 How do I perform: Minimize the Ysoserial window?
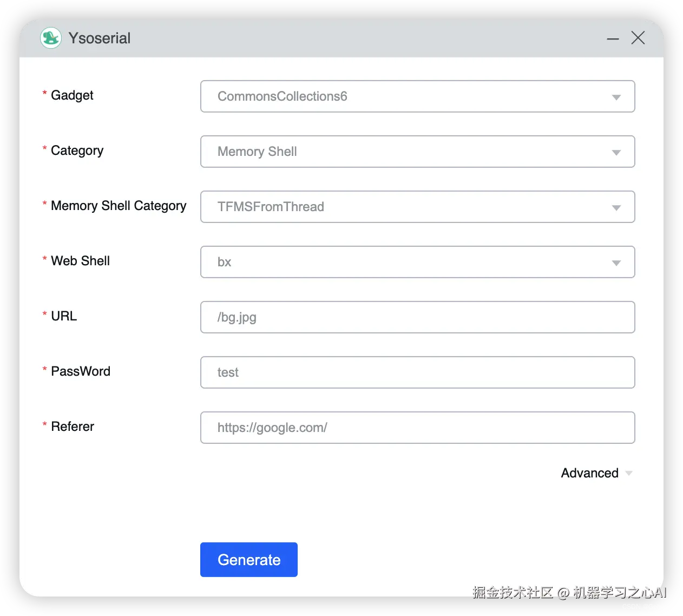(x=613, y=38)
